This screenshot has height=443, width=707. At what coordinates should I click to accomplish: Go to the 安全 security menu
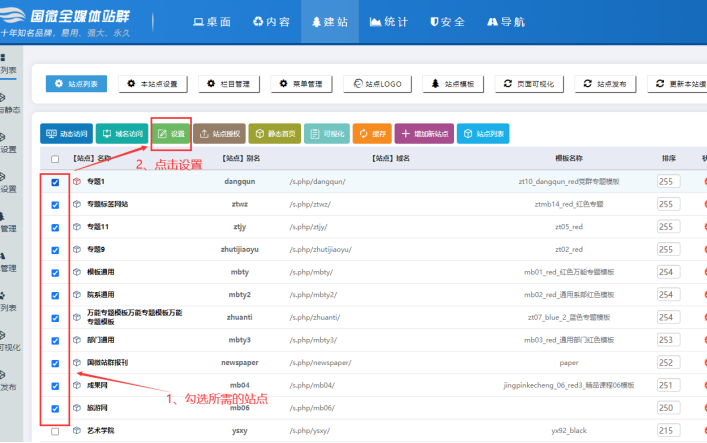446,21
